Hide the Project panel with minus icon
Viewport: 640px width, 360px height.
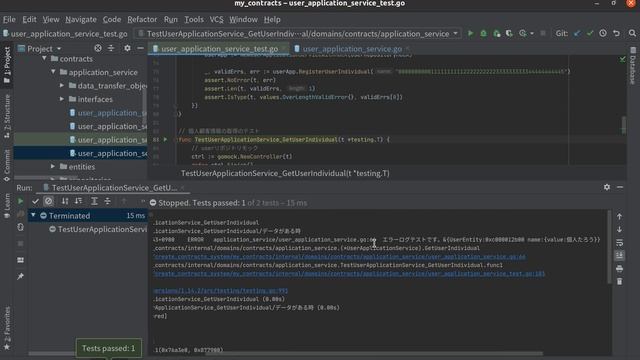tap(140, 48)
